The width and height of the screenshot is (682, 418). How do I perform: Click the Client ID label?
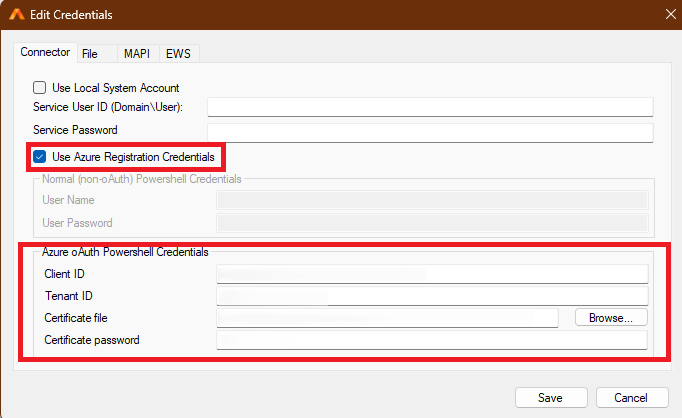point(64,274)
